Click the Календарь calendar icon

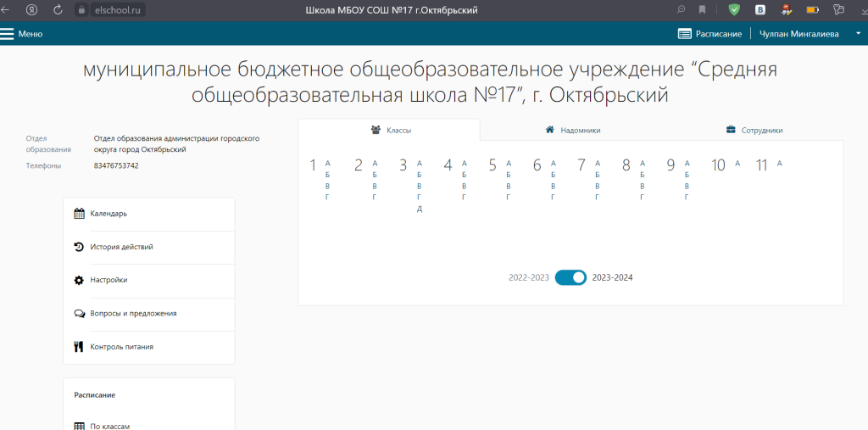click(x=79, y=214)
